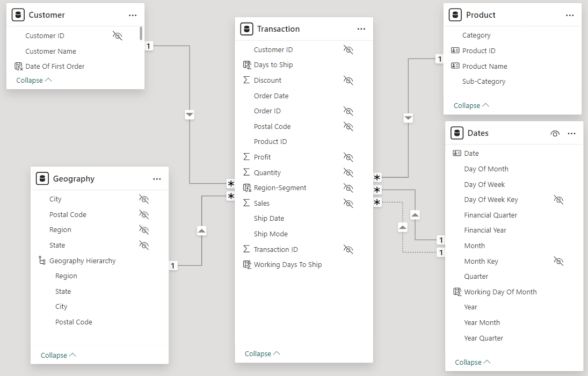Click the Customer table database icon

(x=18, y=15)
